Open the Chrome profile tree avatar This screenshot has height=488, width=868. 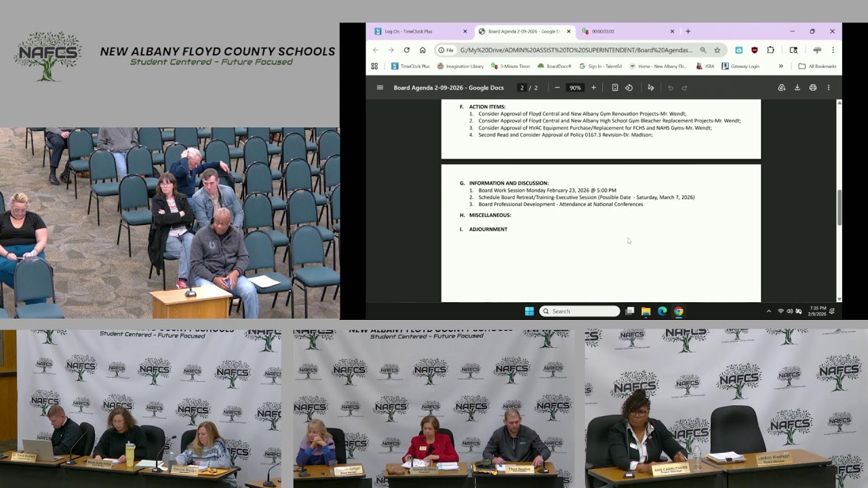click(x=817, y=50)
